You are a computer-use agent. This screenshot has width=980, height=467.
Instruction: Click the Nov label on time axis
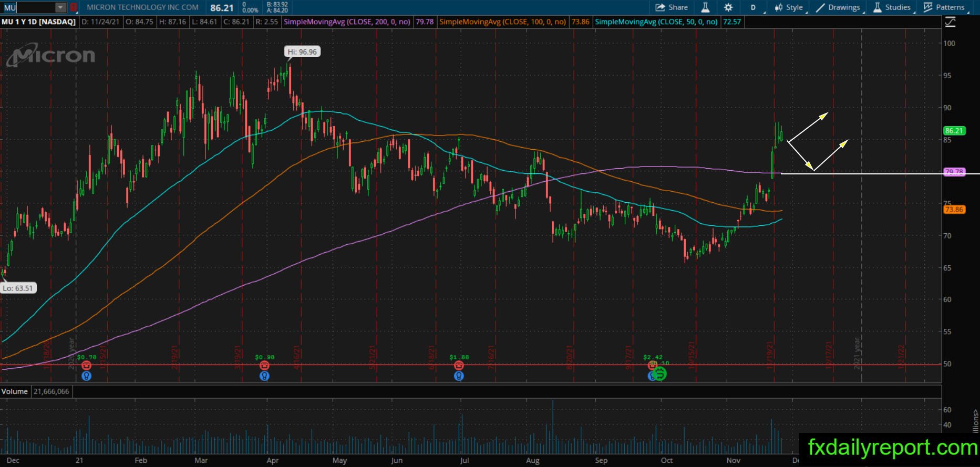click(734, 461)
